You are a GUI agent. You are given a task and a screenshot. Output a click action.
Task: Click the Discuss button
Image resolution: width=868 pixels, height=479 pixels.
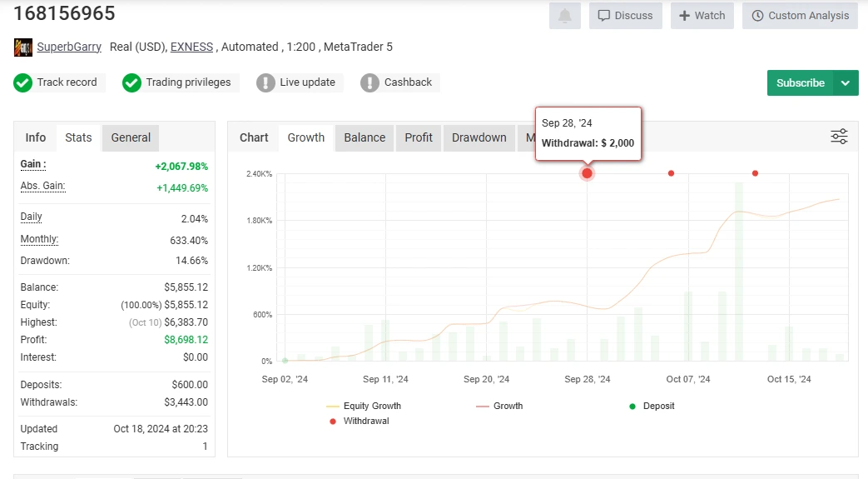click(x=626, y=16)
